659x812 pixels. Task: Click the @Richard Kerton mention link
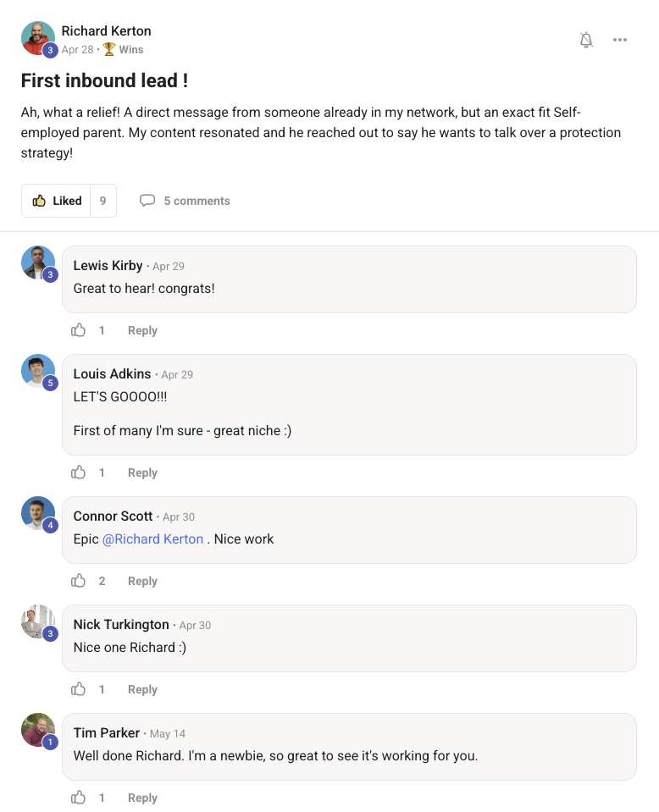pos(152,539)
